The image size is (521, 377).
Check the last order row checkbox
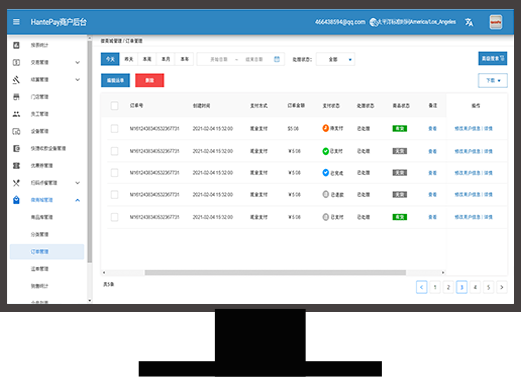pos(114,217)
